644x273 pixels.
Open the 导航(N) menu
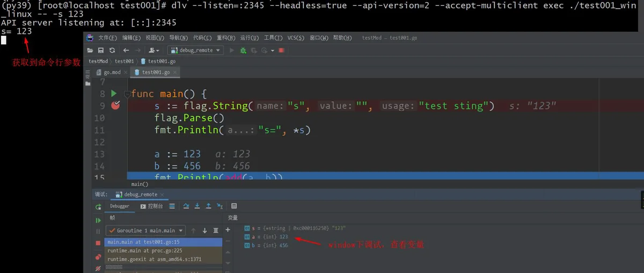pos(178,38)
